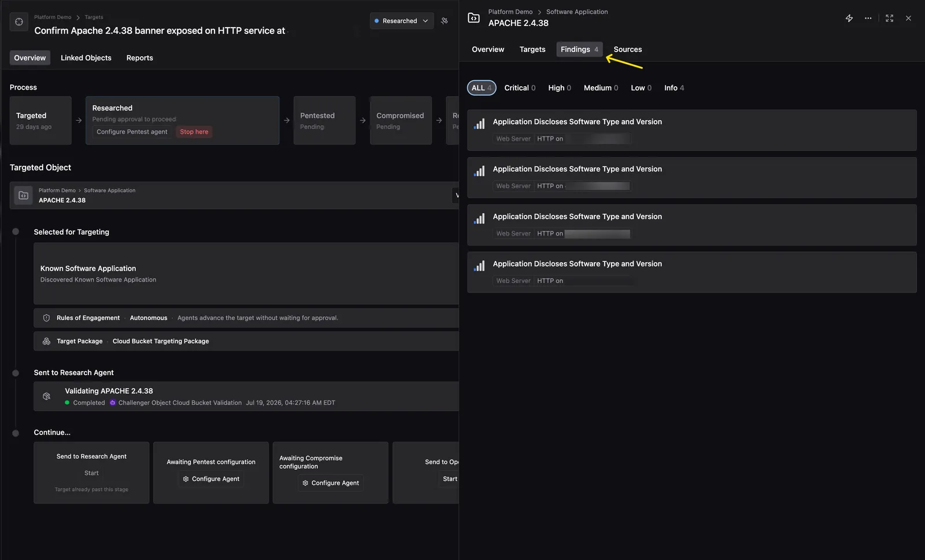This screenshot has height=560, width=925.
Task: Open the Overview tab in APACHE panel
Action: 488,49
